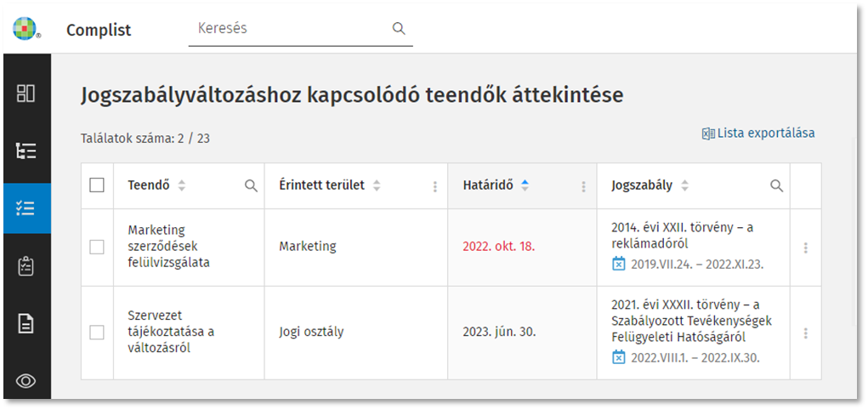Open the clipboard checklist sidebar icon

[26, 266]
